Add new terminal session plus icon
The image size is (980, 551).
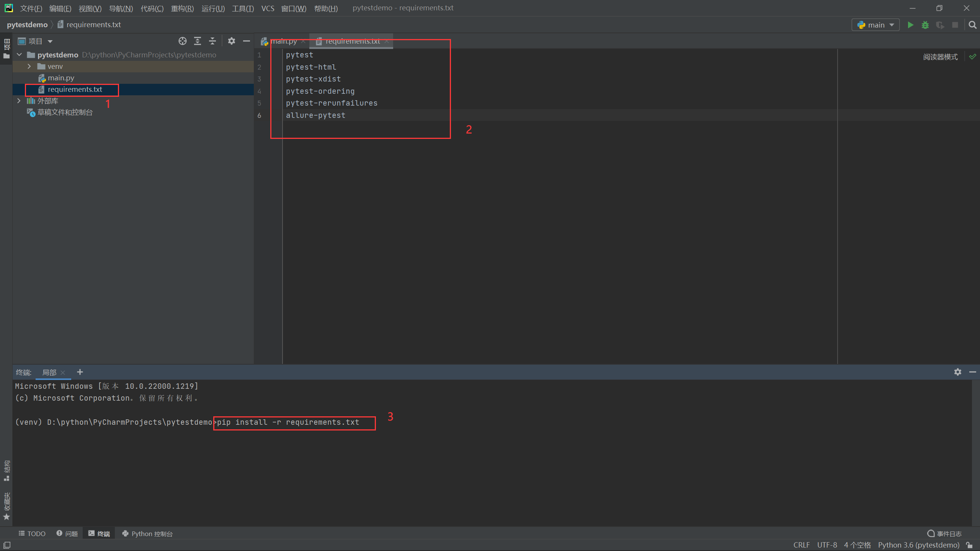pos(80,372)
